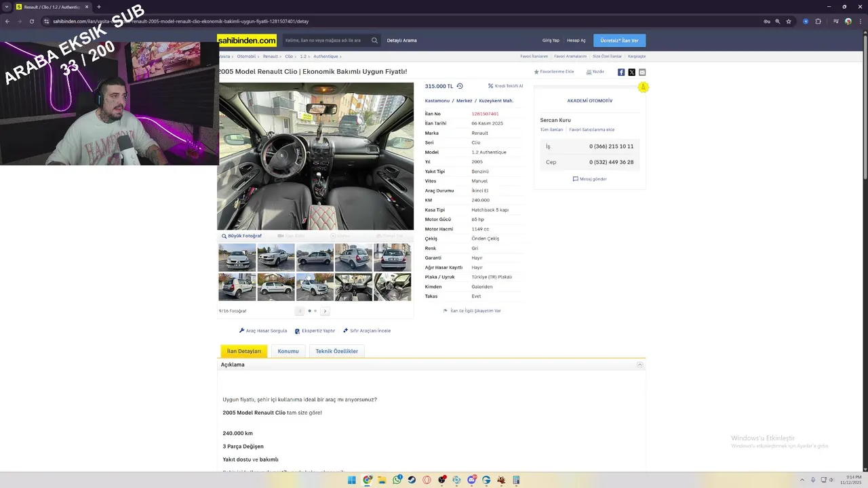Click the browser back arrow

pos(7,21)
